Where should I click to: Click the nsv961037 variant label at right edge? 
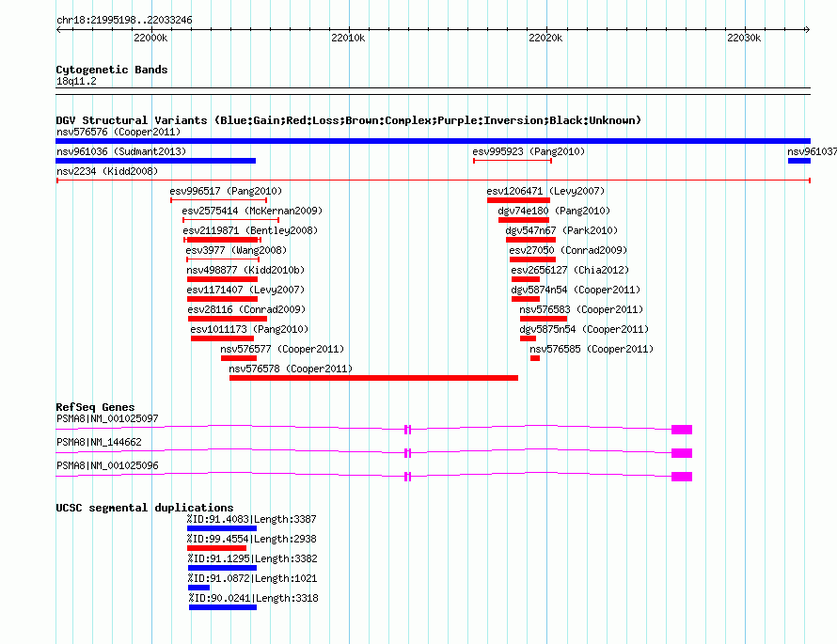(812, 151)
